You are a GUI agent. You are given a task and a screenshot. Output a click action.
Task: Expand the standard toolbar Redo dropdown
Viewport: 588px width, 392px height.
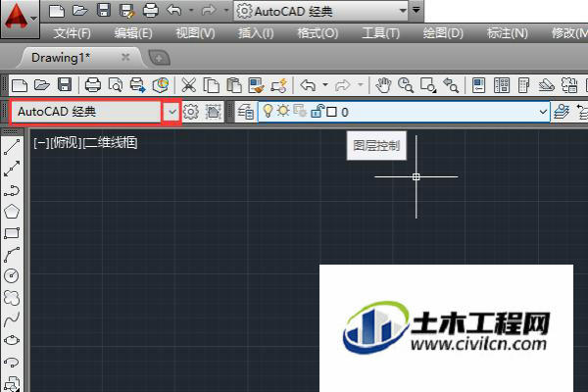tap(361, 85)
